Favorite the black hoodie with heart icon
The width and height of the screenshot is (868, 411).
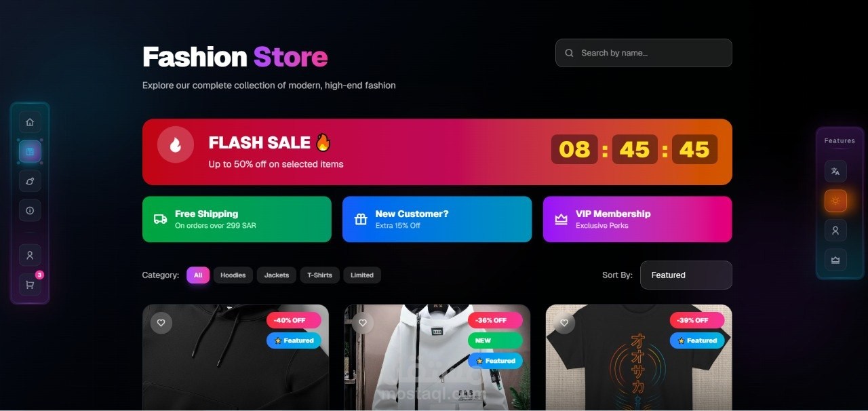161,323
